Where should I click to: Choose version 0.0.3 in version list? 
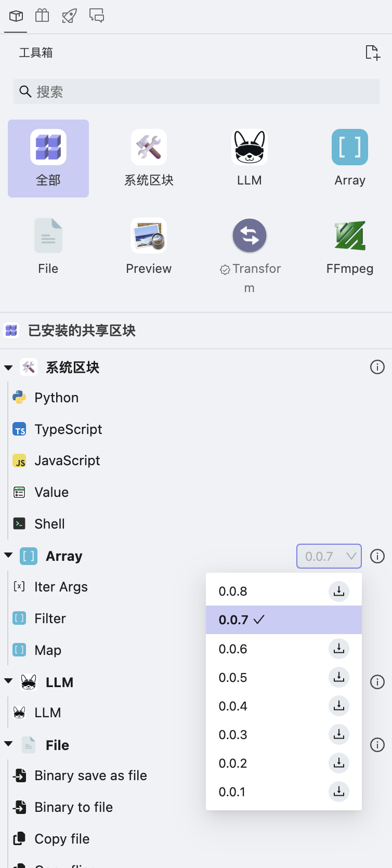pos(233,735)
